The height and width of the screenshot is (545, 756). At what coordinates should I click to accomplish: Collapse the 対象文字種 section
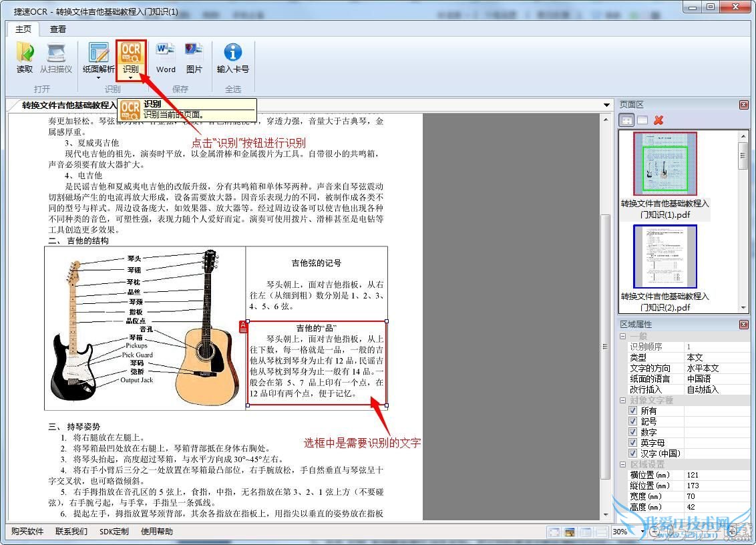click(x=623, y=400)
